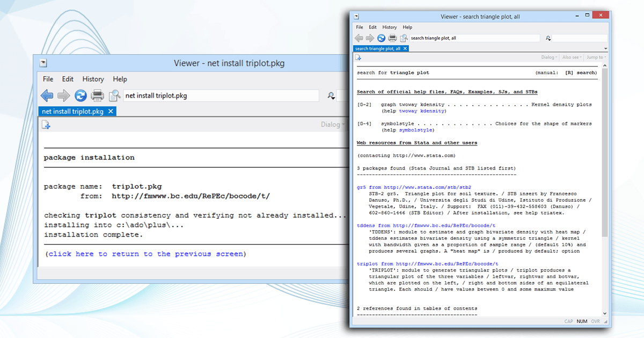Click Find icon in net install triplot.pkg Viewer
The image size is (644, 338).
114,95
